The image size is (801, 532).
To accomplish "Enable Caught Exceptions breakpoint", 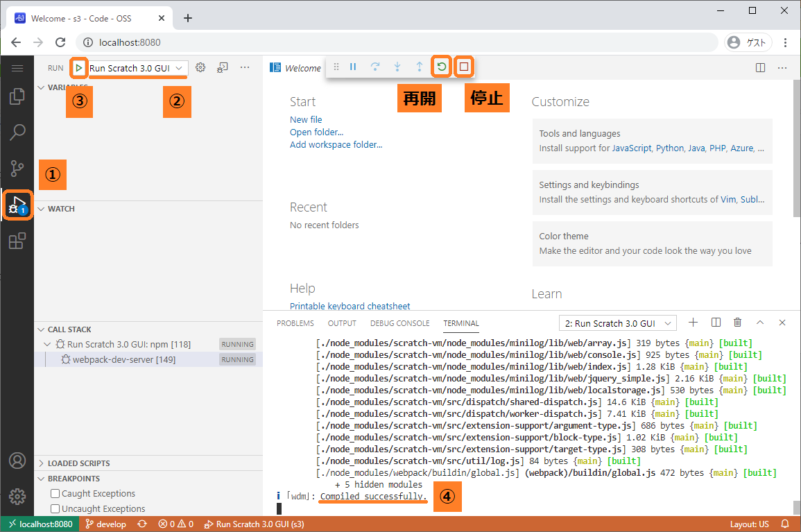I will pyautogui.click(x=55, y=494).
